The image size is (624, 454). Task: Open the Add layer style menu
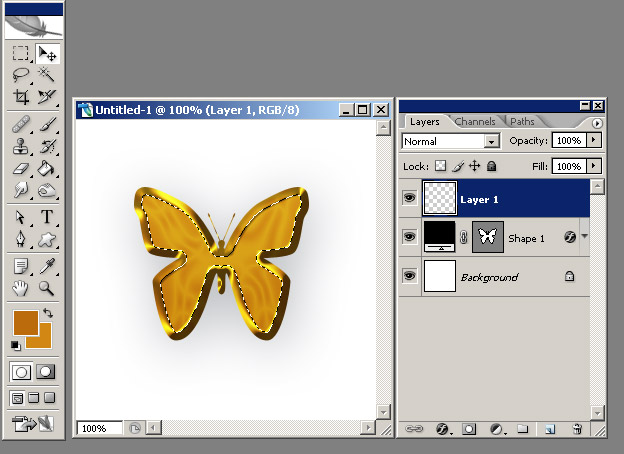tap(443, 429)
